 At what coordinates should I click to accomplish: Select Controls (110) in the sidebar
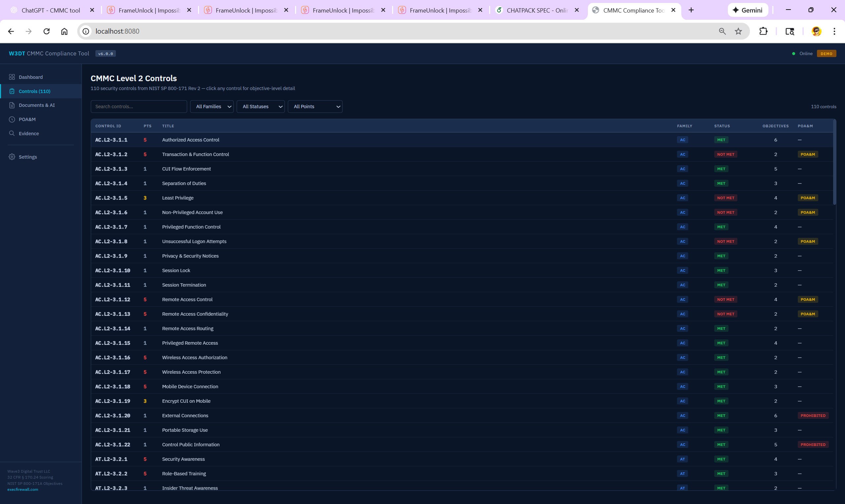pyautogui.click(x=35, y=91)
